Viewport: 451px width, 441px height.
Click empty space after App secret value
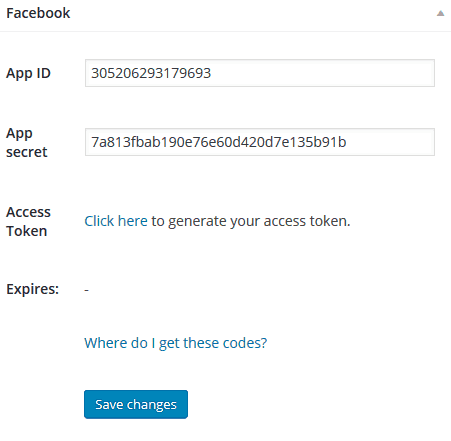click(390, 142)
